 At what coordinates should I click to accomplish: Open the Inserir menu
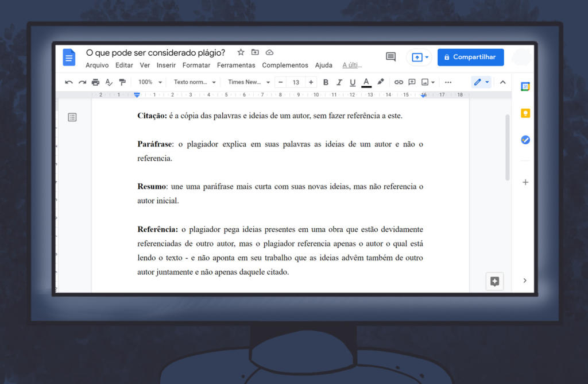[166, 66]
